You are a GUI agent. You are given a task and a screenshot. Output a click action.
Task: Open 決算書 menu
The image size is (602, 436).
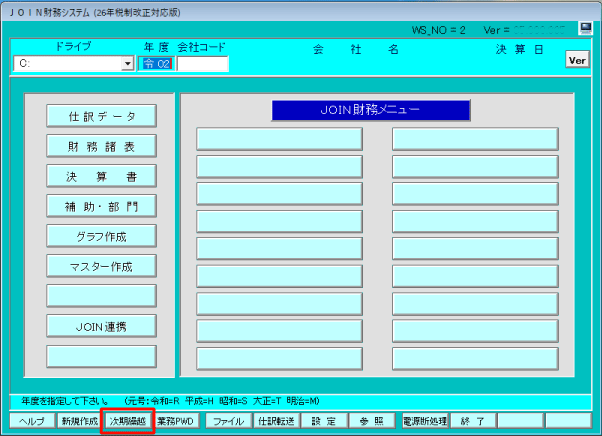click(101, 176)
